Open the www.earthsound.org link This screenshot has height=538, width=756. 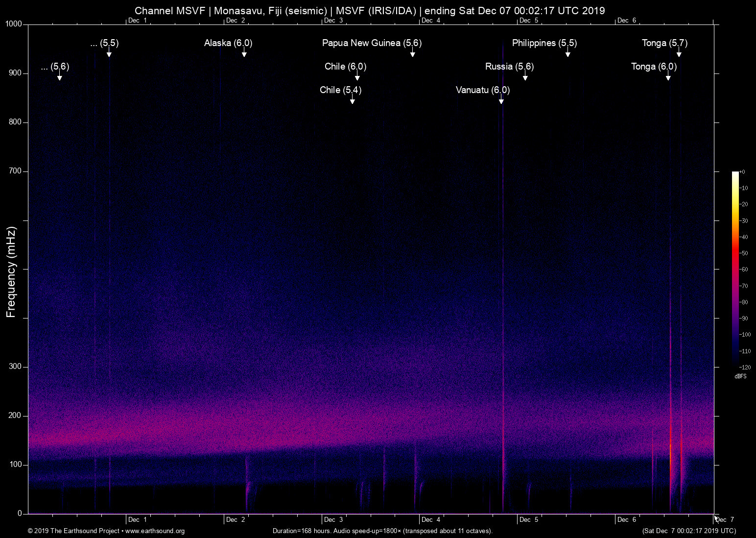155,531
